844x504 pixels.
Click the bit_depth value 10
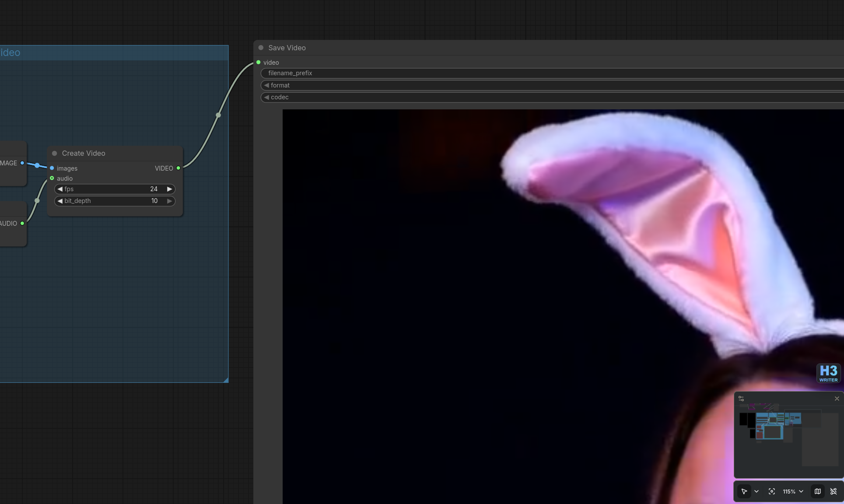[x=154, y=201]
